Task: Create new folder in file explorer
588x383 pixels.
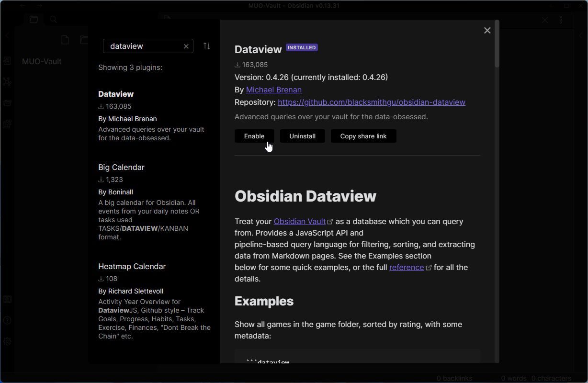Action: tap(84, 40)
